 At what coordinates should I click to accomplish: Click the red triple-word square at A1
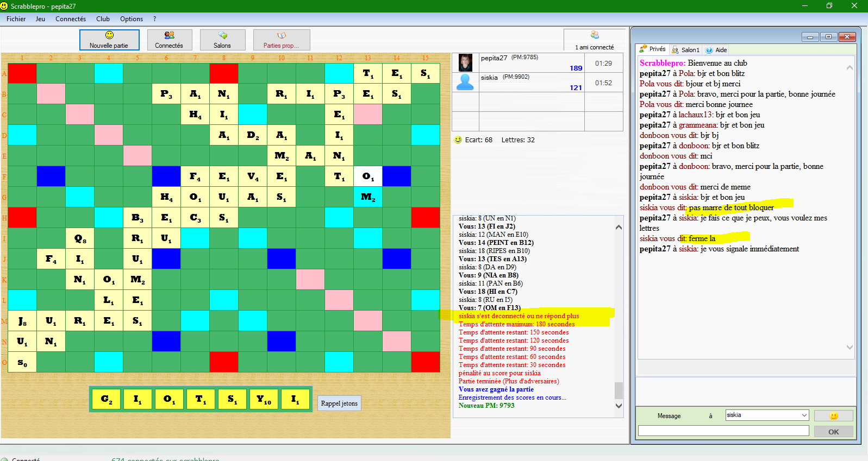tap(22, 73)
